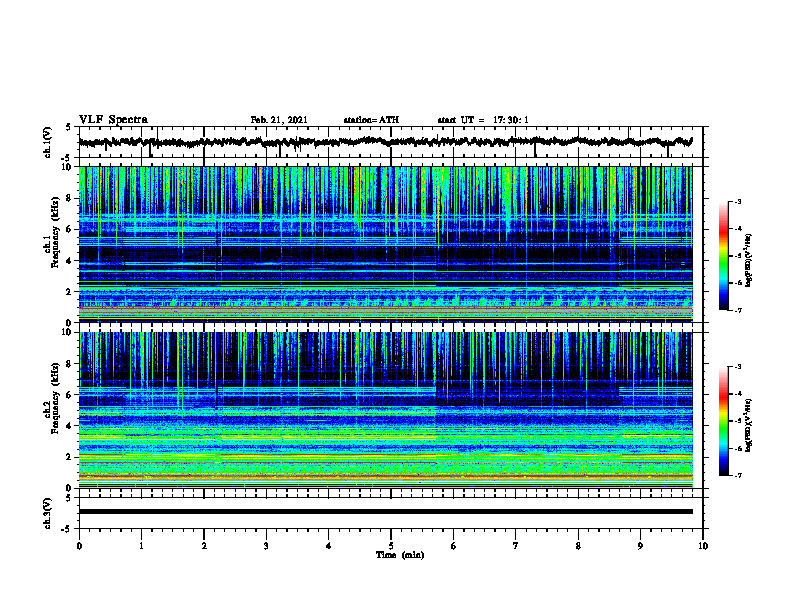Screen dimensions: 792x612
Task: Click the 'start UT = 17:30: 1' text
Action: tap(483, 120)
